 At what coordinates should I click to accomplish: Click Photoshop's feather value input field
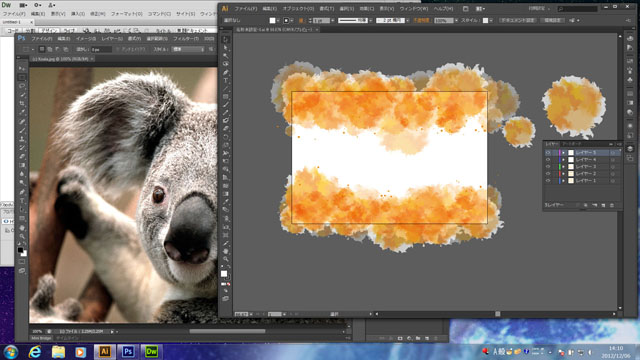[x=101, y=49]
